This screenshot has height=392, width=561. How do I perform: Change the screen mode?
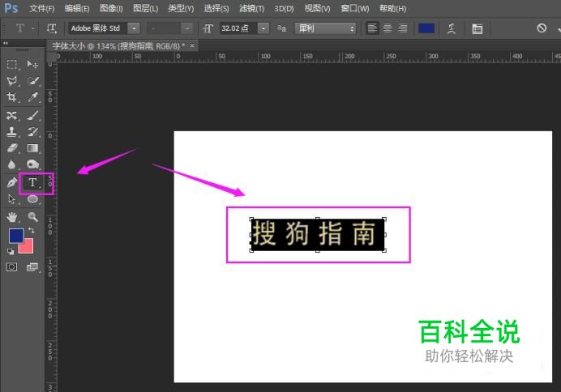[32, 267]
